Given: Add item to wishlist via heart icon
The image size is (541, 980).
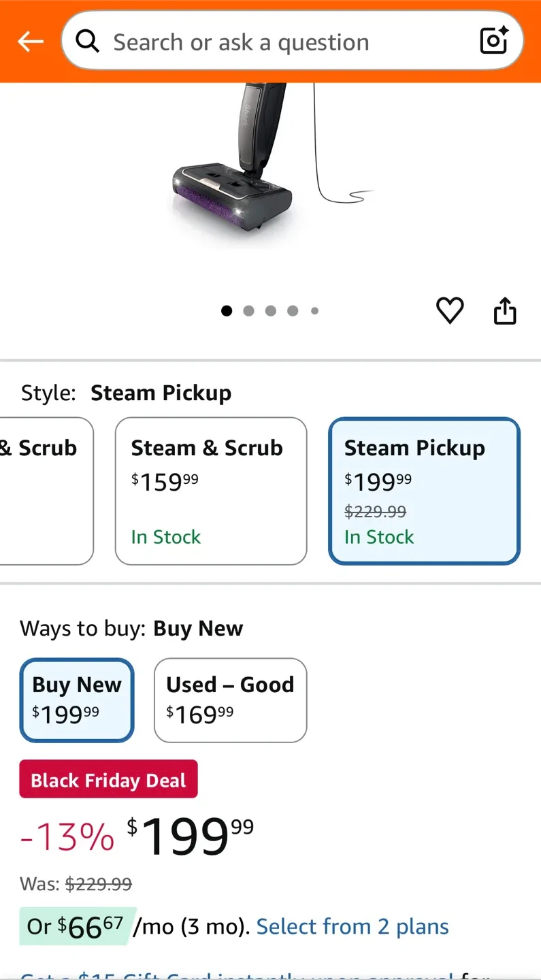Looking at the screenshot, I should pyautogui.click(x=450, y=311).
